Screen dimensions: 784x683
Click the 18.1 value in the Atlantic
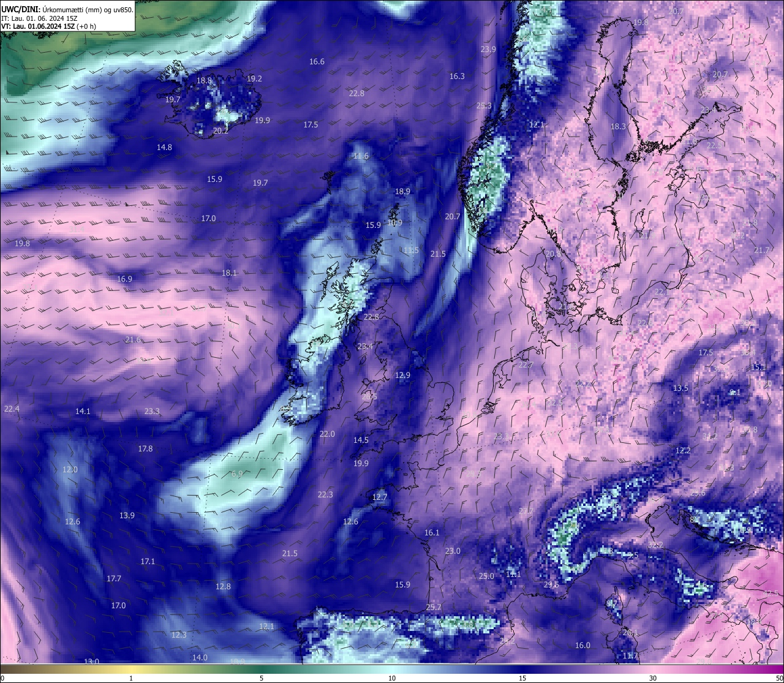coord(229,273)
